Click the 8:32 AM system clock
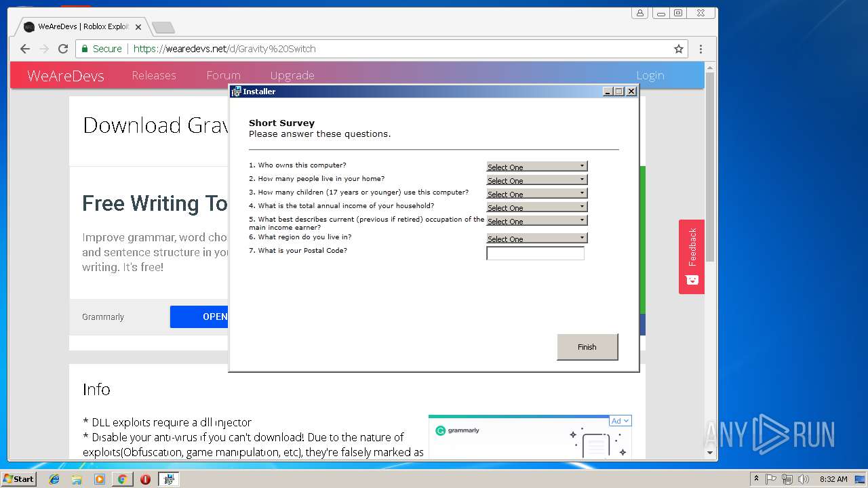This screenshot has height=488, width=868. (833, 479)
